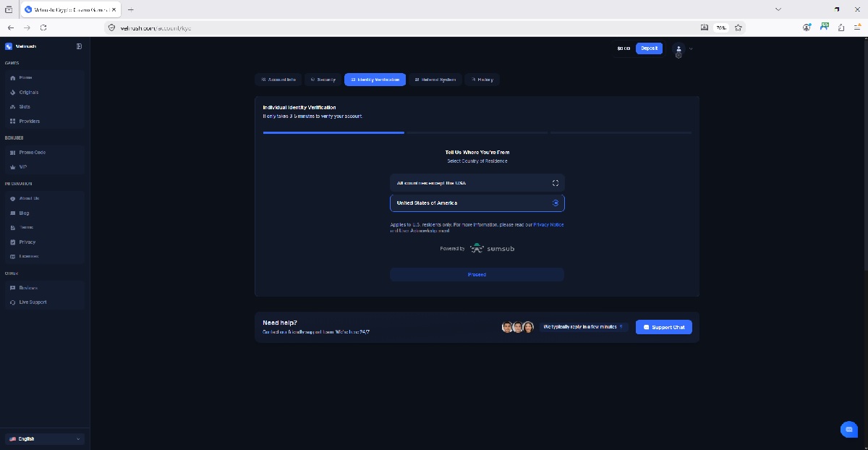
Task: Click the Live Support headset icon
Action: click(12, 302)
